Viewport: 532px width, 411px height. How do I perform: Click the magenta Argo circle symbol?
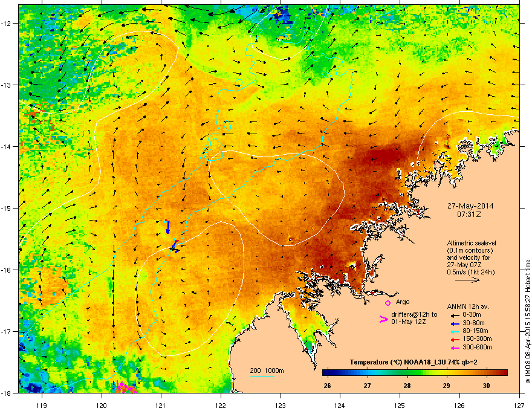click(388, 303)
